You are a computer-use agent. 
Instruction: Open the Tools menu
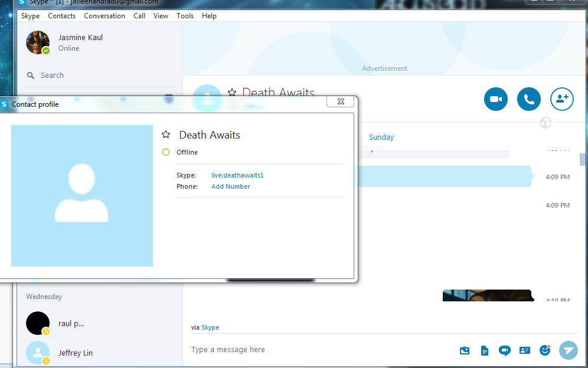[x=185, y=16]
